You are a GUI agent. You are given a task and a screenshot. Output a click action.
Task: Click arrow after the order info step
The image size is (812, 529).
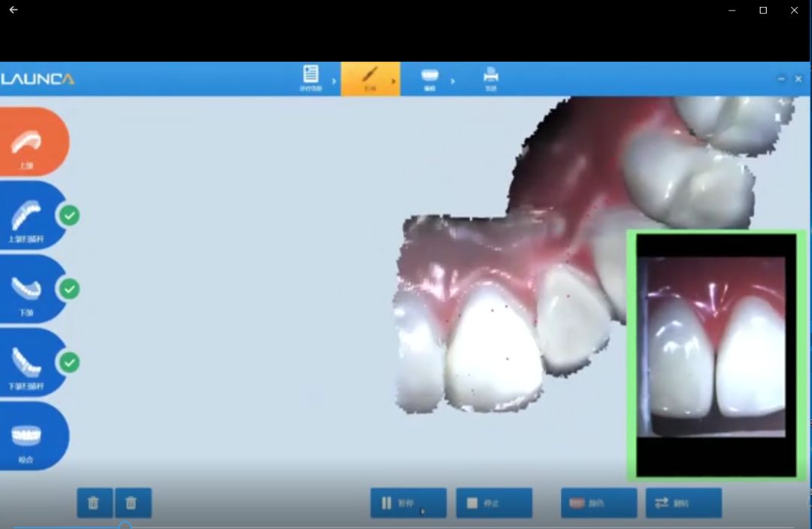click(x=334, y=81)
